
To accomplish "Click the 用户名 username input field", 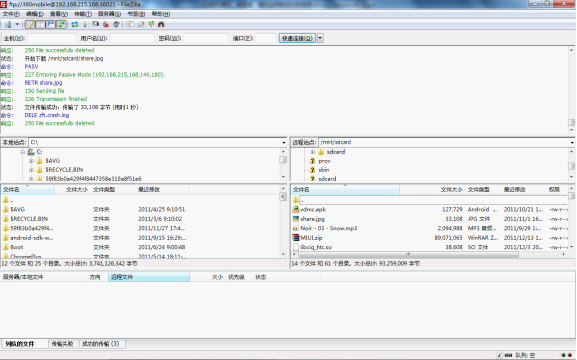I will coord(132,38).
